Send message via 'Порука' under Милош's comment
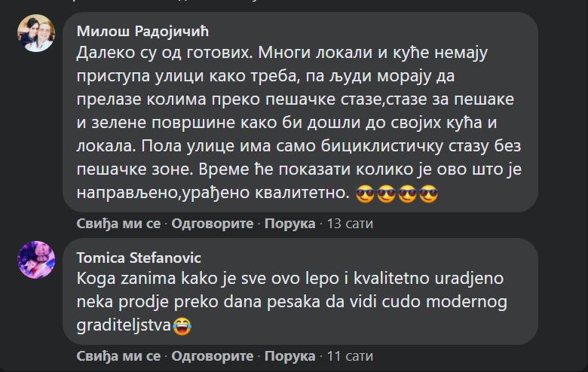This screenshot has width=588, height=372. click(290, 224)
